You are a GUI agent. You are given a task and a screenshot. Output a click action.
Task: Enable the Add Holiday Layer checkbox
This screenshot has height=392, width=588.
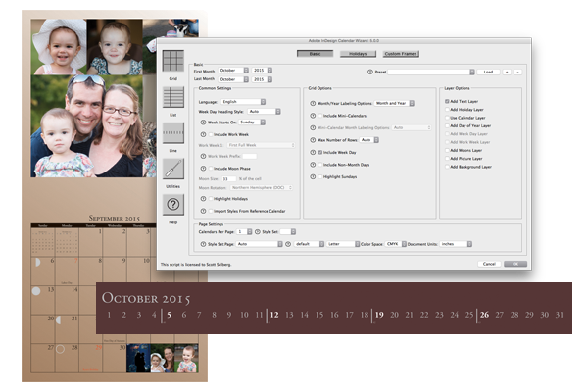(x=447, y=110)
